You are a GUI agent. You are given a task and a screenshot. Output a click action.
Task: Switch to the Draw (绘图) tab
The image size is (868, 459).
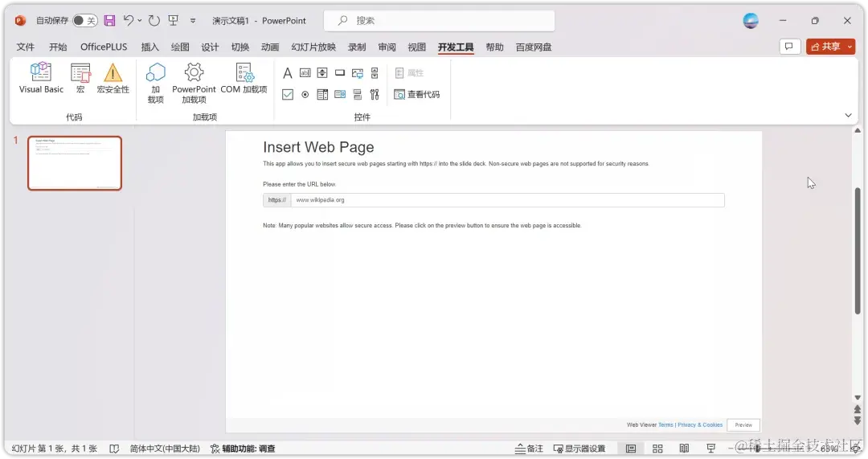(x=180, y=47)
